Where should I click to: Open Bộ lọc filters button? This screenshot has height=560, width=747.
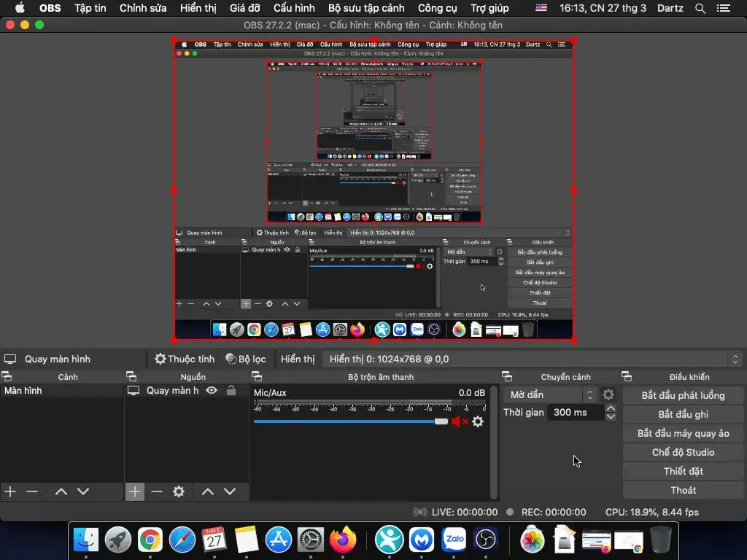click(246, 359)
